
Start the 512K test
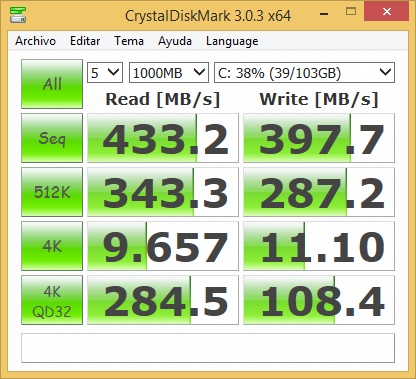click(x=52, y=192)
